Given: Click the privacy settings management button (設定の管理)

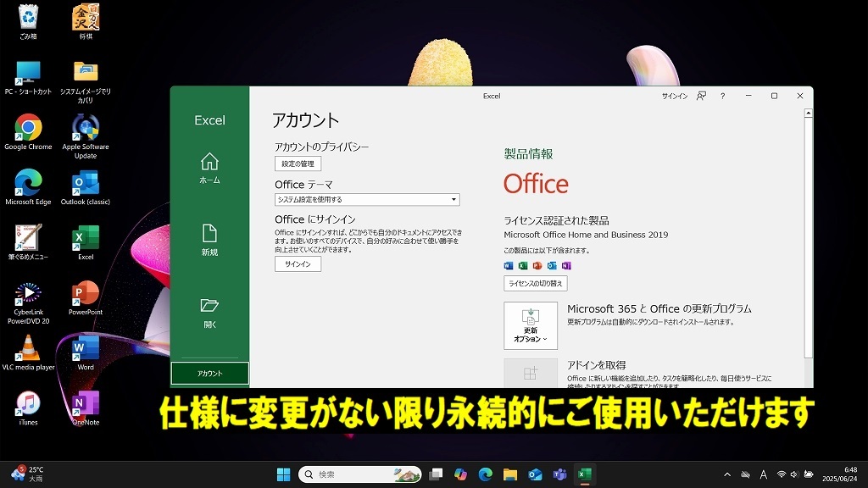Looking at the screenshot, I should 298,164.
